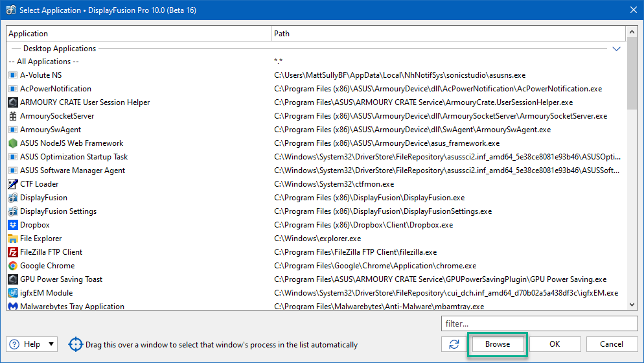
Task: Click the ASUS NodeJS Web Framework icon
Action: (x=13, y=143)
